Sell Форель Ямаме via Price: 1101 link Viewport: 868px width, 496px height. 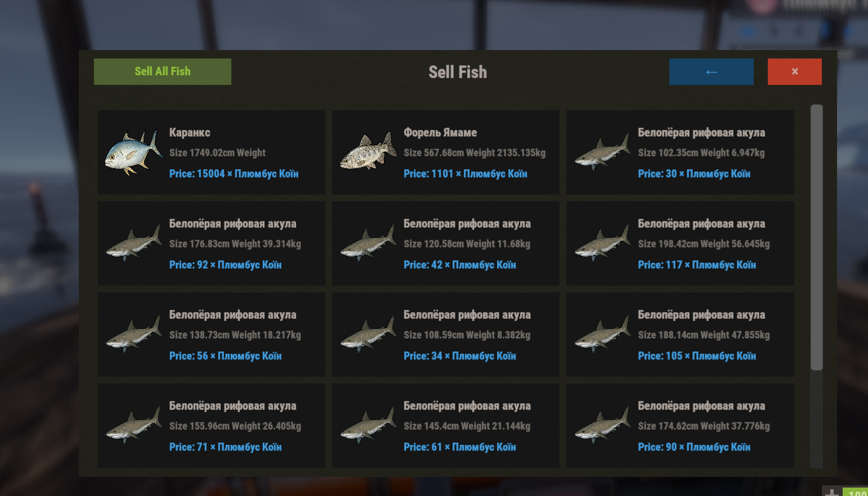pyautogui.click(x=465, y=174)
